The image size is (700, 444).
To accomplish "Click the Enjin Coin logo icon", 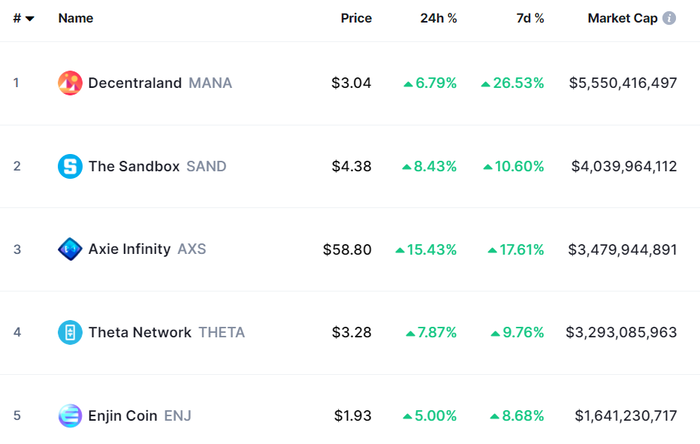I will coord(70,415).
